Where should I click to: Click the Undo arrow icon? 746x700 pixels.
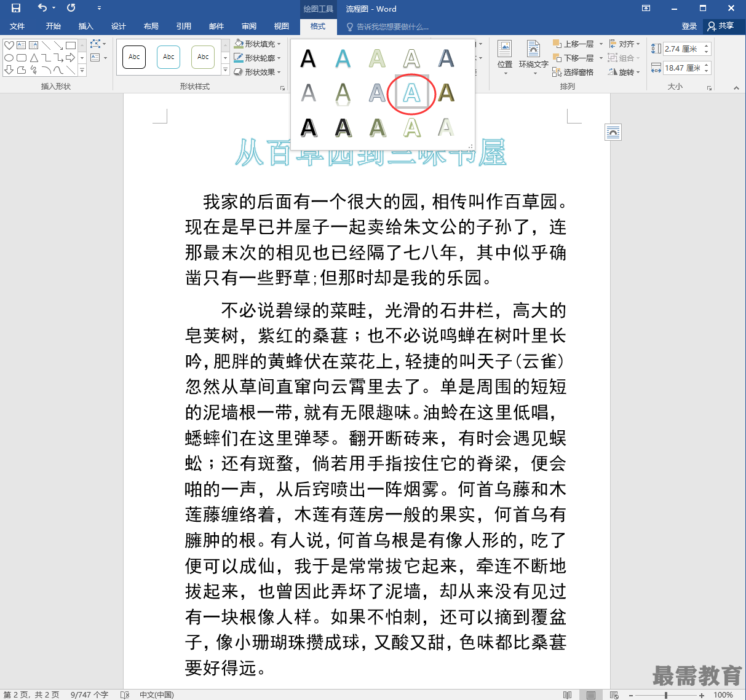pos(42,8)
